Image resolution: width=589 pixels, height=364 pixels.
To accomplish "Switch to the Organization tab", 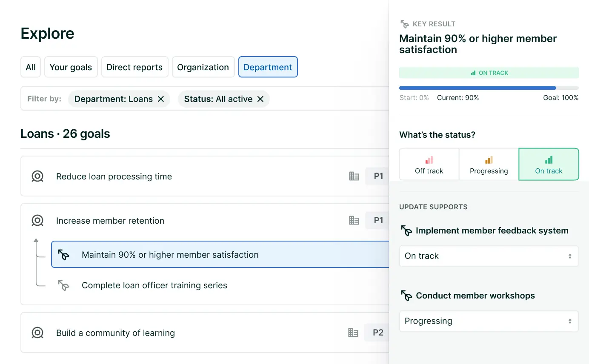I will pyautogui.click(x=203, y=67).
